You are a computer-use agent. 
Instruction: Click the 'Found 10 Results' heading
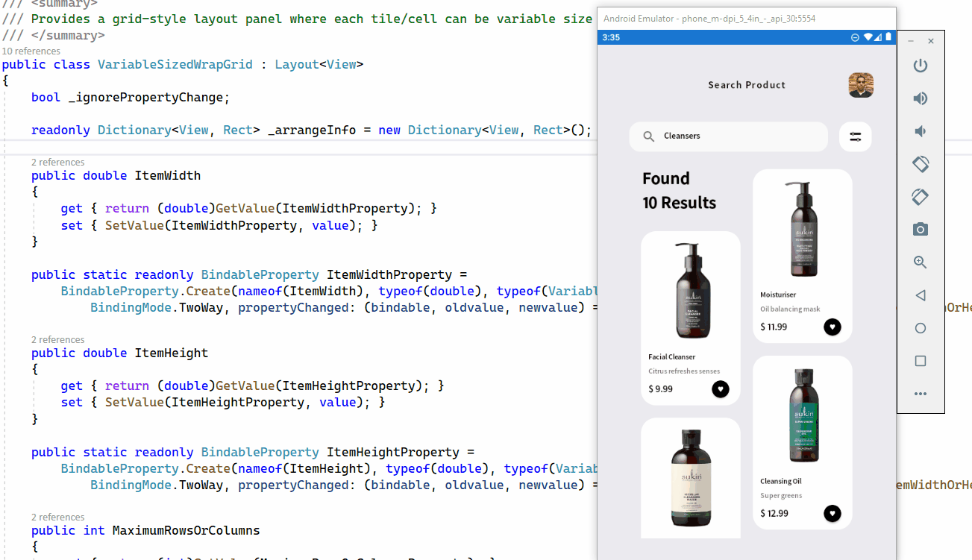coord(679,190)
